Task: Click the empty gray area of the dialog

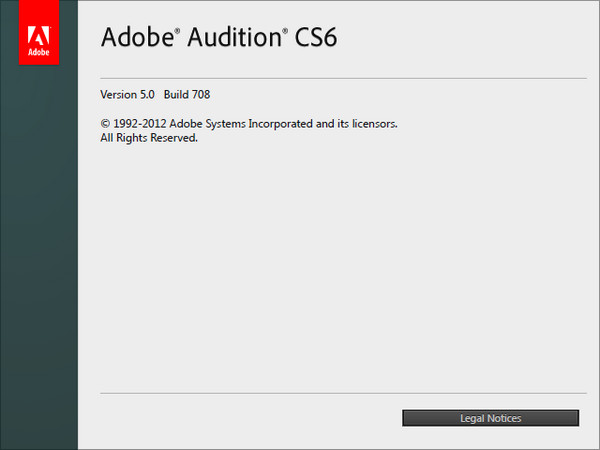Action: tap(340, 270)
